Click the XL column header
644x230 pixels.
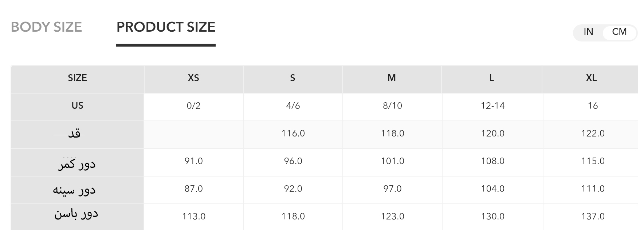tap(591, 78)
